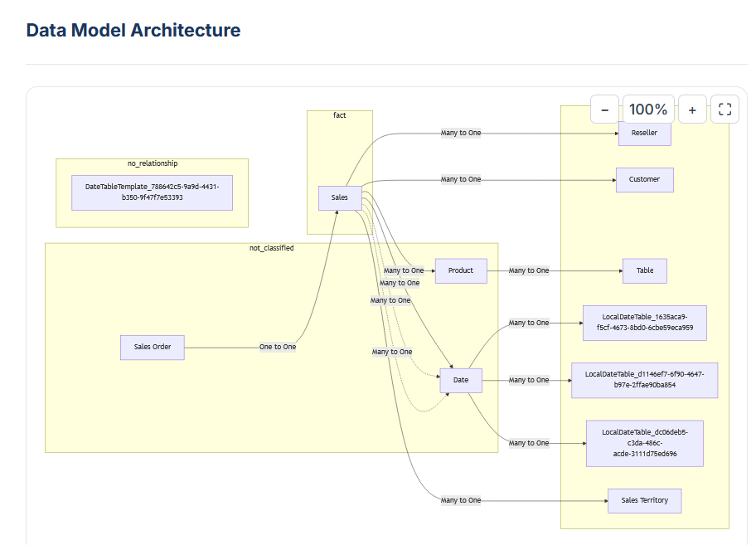
Task: Click the One to One edge label
Action: (x=276, y=347)
